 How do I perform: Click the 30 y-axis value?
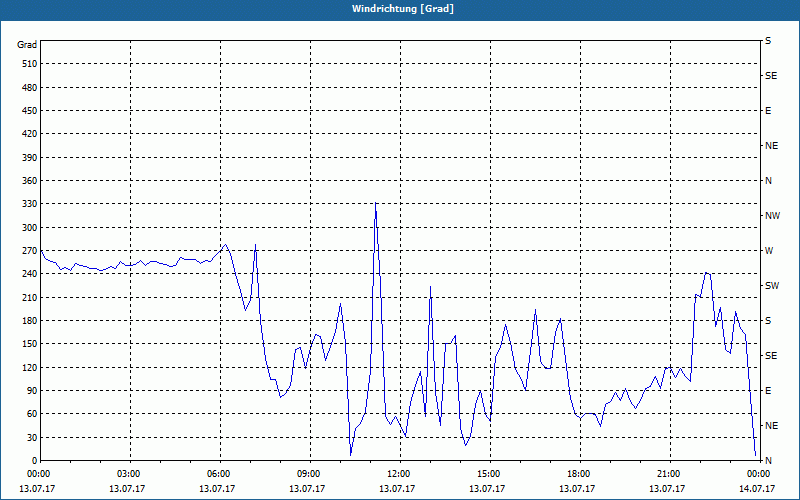(x=32, y=437)
